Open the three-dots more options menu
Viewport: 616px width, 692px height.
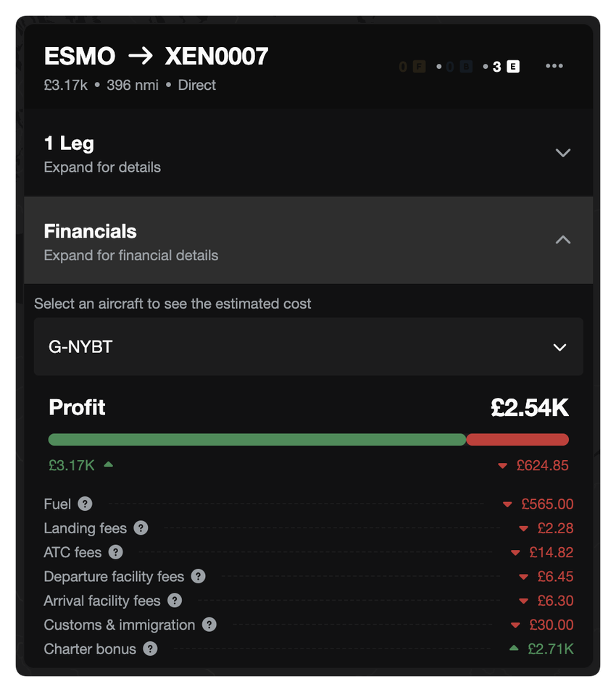click(x=554, y=66)
